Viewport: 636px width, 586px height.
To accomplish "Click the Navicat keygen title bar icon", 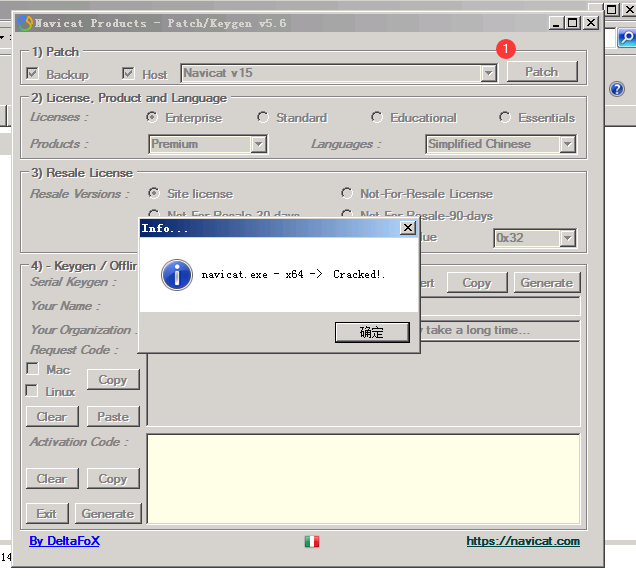I will pos(25,23).
